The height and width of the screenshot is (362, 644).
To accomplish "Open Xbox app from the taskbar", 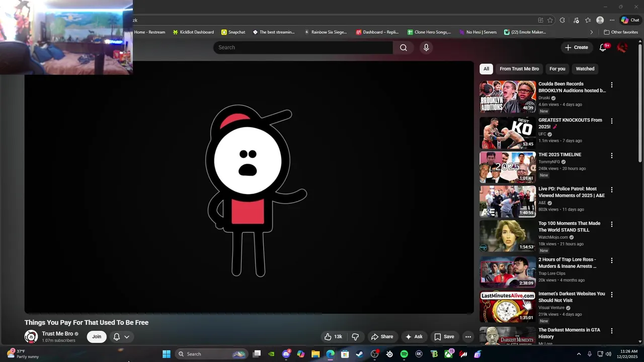I will click(448, 354).
